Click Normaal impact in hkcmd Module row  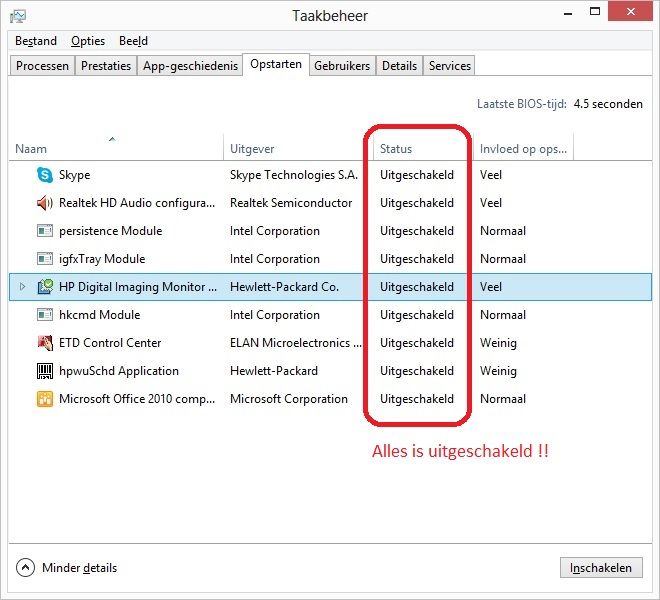tap(503, 315)
